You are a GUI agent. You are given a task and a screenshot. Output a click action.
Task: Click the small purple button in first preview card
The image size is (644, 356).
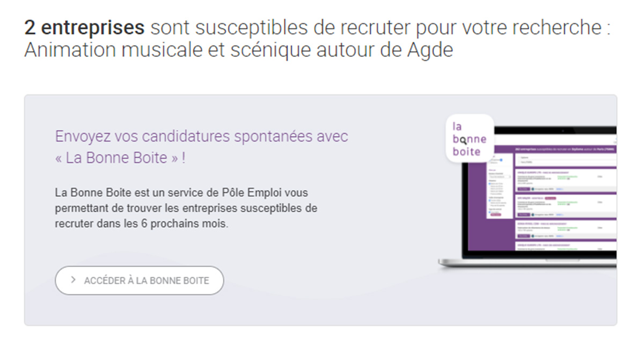point(524,189)
